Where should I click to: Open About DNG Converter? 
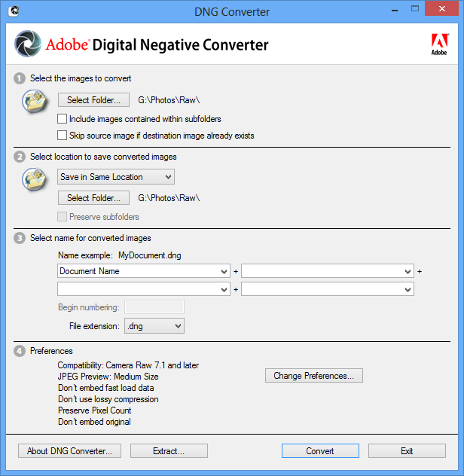click(69, 451)
